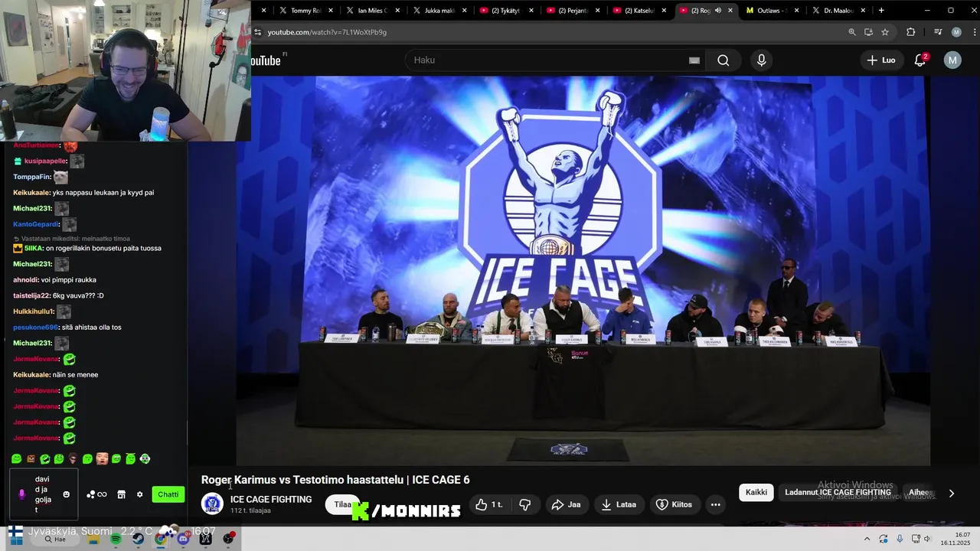Open ICE CAGE FIGHTING channel avatar

(212, 504)
